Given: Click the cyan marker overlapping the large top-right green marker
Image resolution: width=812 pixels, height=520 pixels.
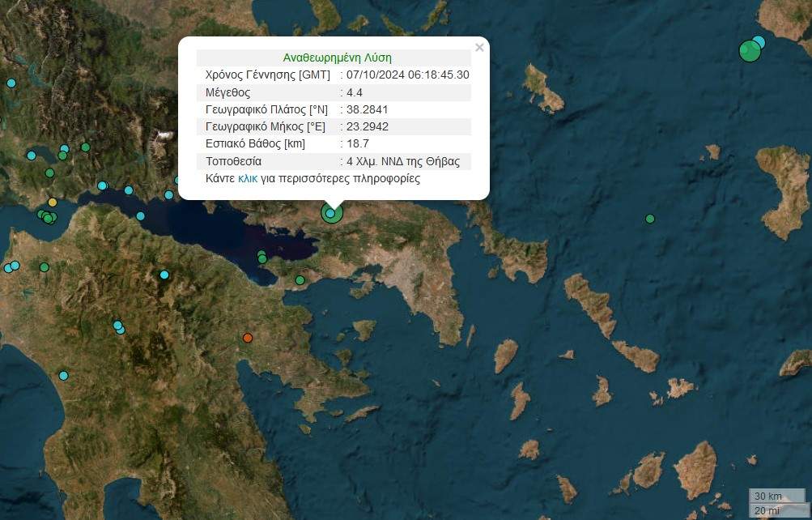Looking at the screenshot, I should [x=759, y=42].
